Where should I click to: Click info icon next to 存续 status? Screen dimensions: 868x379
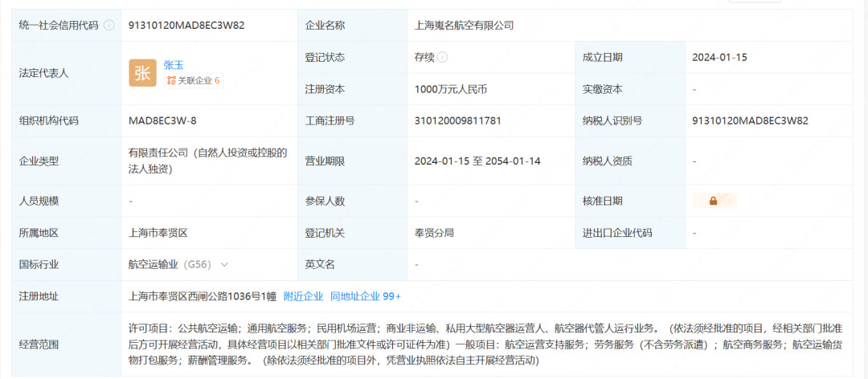pos(443,57)
